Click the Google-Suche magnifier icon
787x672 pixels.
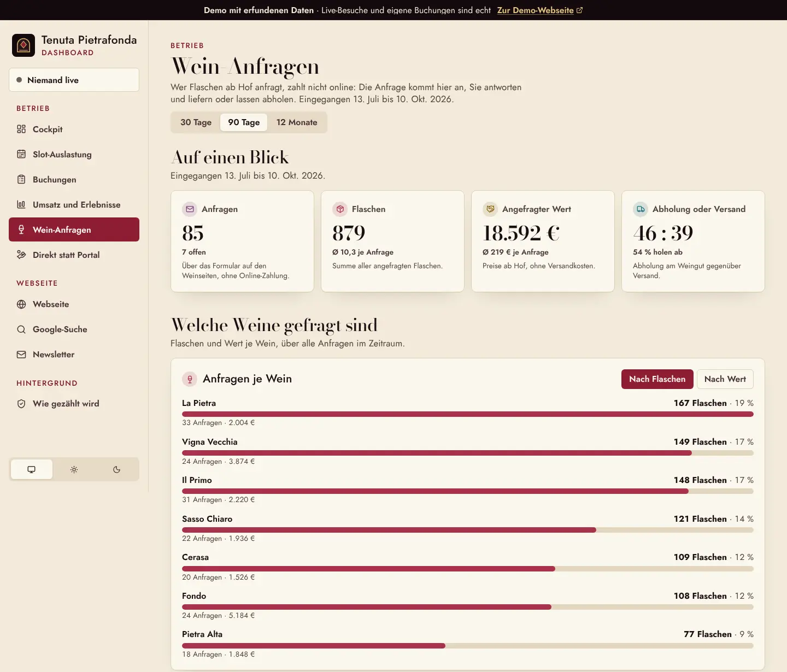pos(21,329)
